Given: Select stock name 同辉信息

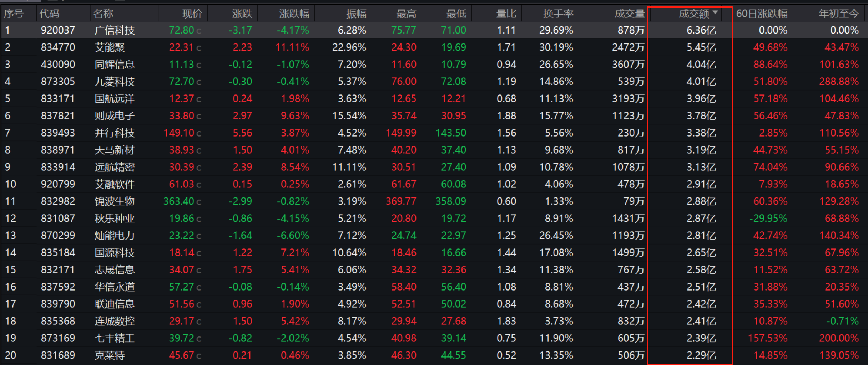Looking at the screenshot, I should (115, 65).
